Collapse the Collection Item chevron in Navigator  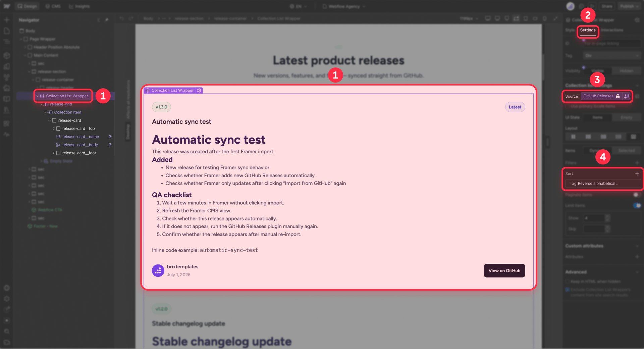45,112
